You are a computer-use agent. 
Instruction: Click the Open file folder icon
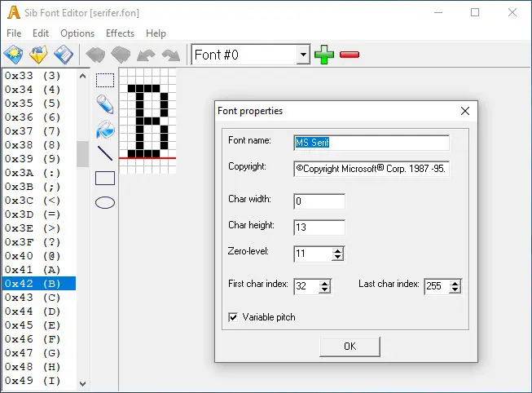coord(38,55)
